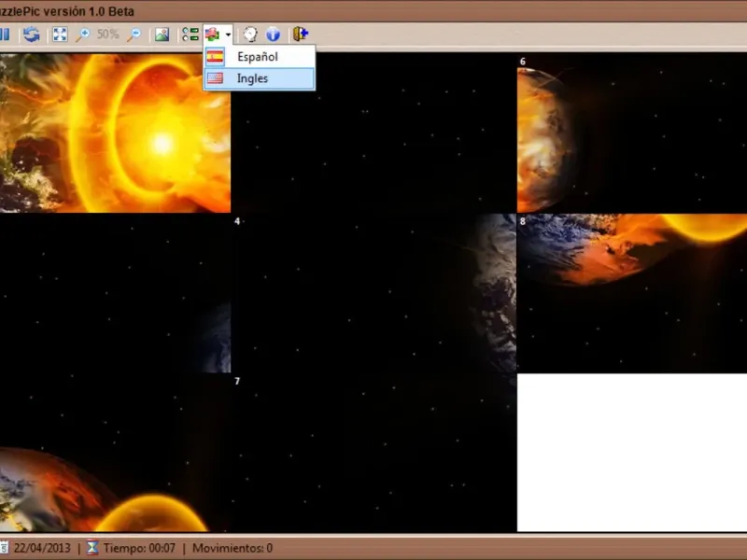Click puzzle tile number 6
The image size is (747, 560).
pyautogui.click(x=631, y=133)
